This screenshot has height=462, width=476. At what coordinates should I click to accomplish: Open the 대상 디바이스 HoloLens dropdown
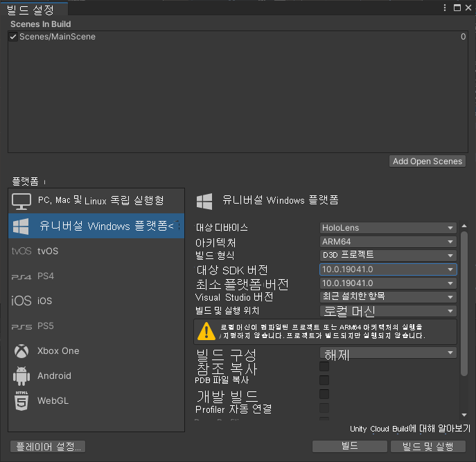pyautogui.click(x=388, y=228)
